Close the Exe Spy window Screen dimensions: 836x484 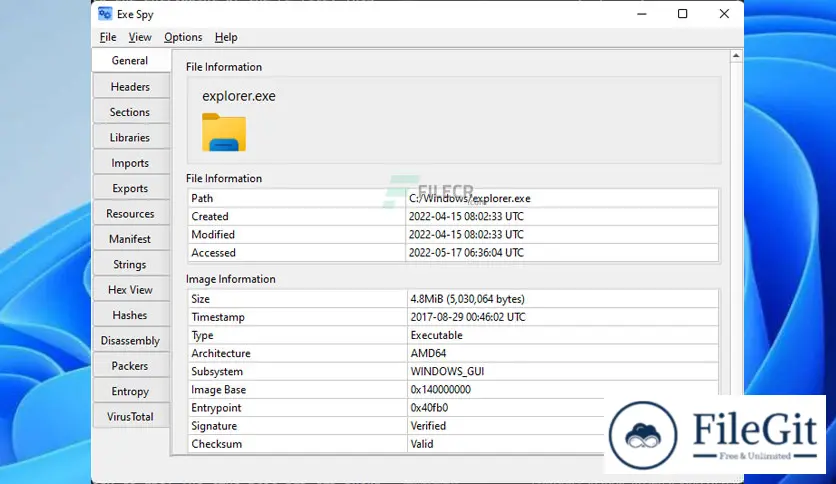(x=724, y=14)
